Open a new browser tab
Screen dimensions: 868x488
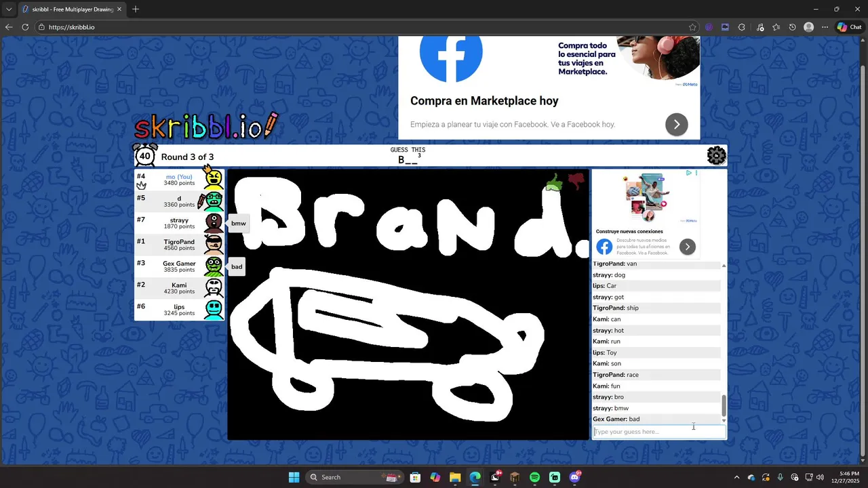(136, 9)
